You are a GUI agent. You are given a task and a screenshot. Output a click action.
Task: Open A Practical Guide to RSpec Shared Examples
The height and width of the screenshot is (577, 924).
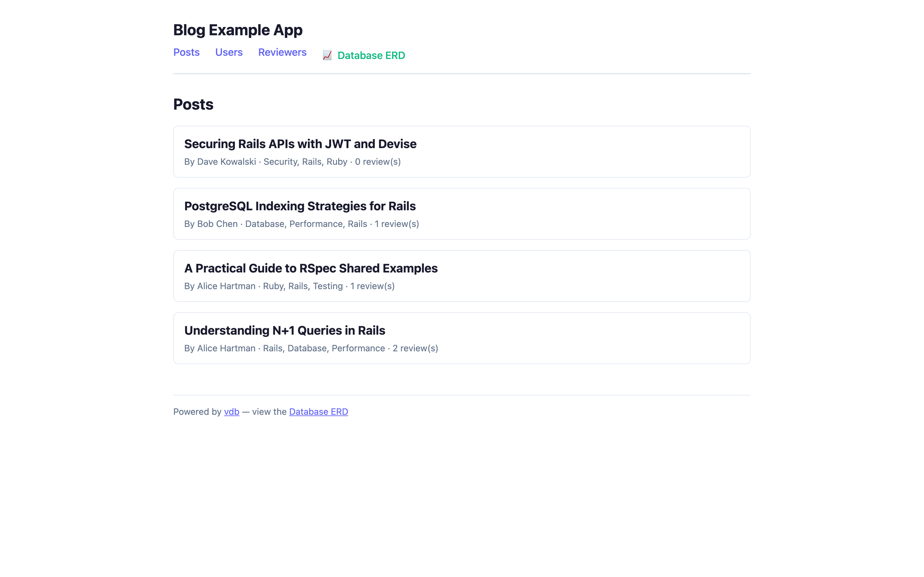click(x=311, y=268)
